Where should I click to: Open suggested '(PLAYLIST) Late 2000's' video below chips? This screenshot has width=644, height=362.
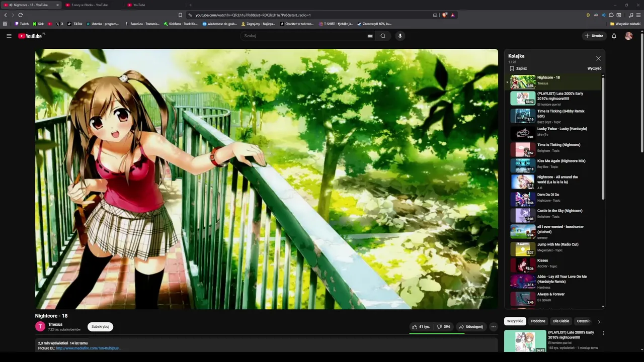(551, 341)
